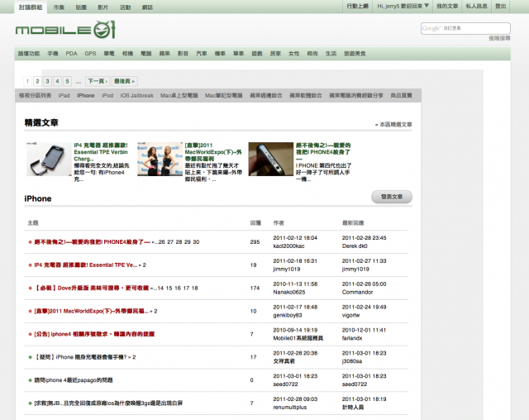Open thread with 295 replies about PHONE4

tap(92, 242)
